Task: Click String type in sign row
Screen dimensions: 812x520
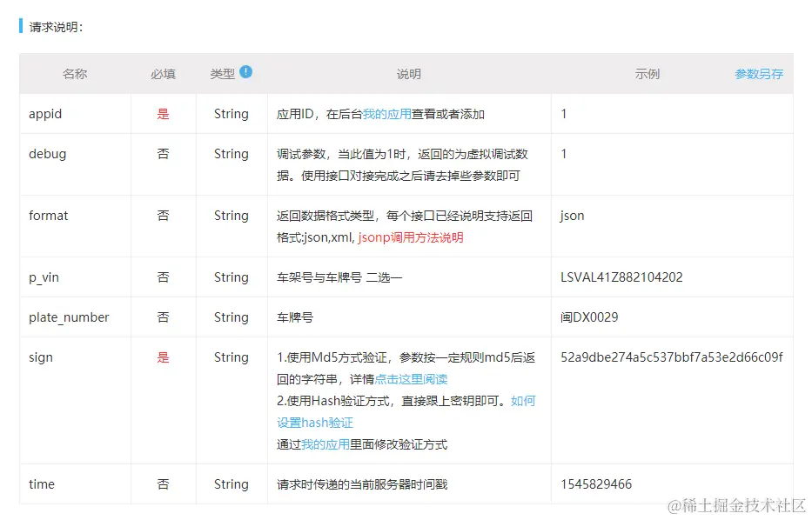Action: click(x=232, y=357)
